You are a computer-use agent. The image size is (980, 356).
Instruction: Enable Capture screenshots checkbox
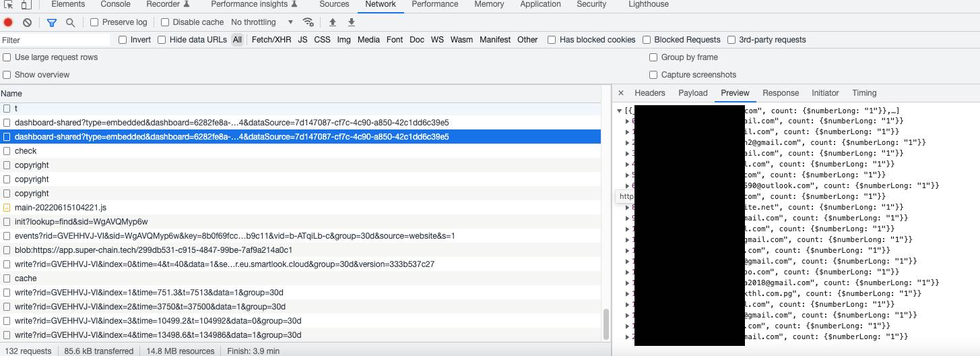[x=653, y=75]
